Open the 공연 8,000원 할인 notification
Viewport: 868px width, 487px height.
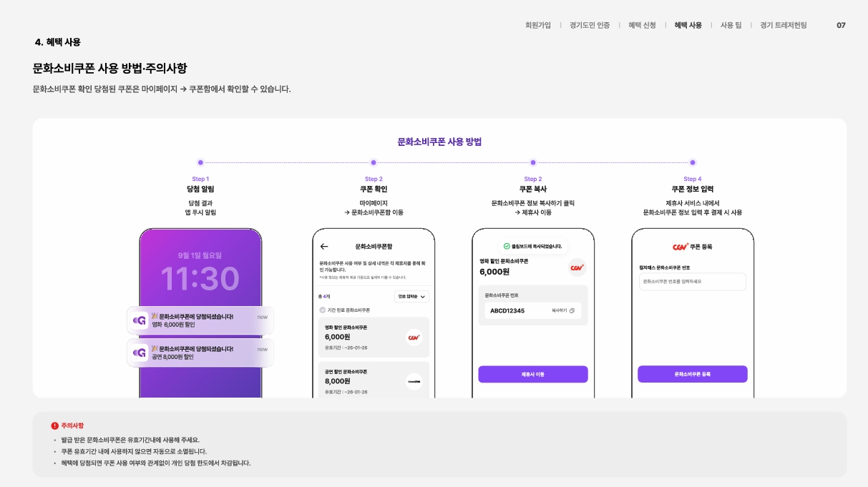pyautogui.click(x=200, y=353)
